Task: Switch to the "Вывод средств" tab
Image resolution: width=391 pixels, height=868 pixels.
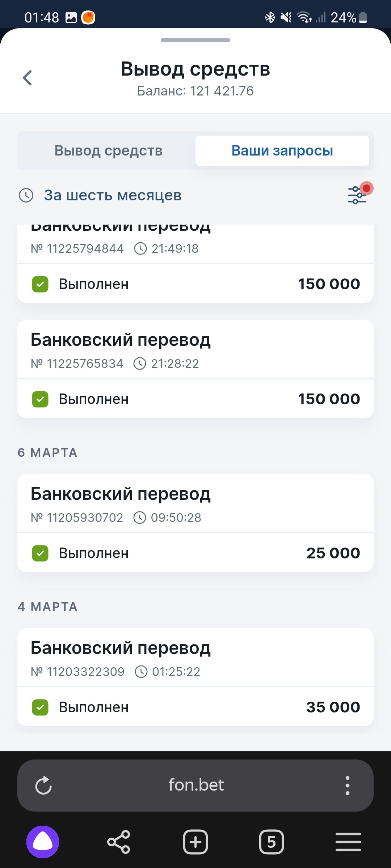Action: [108, 151]
